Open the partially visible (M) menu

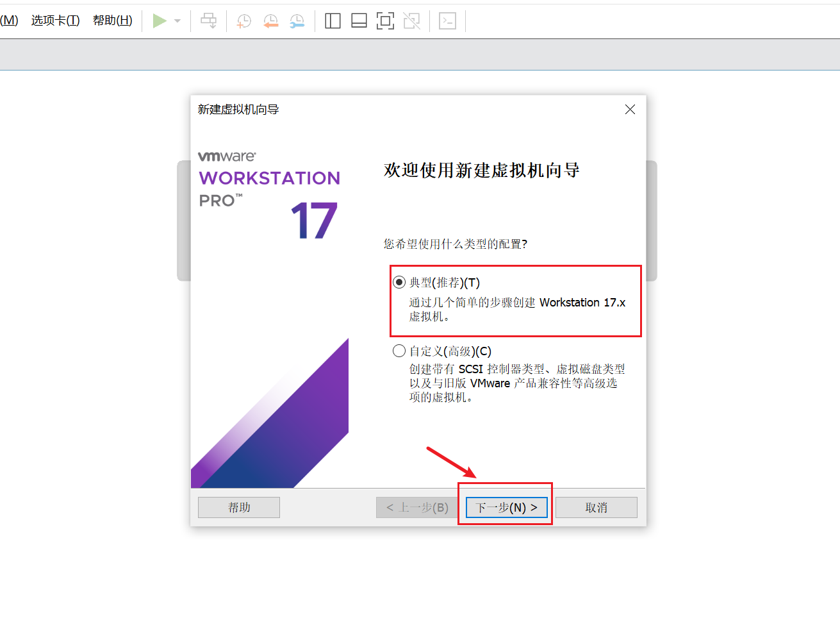[x=9, y=21]
